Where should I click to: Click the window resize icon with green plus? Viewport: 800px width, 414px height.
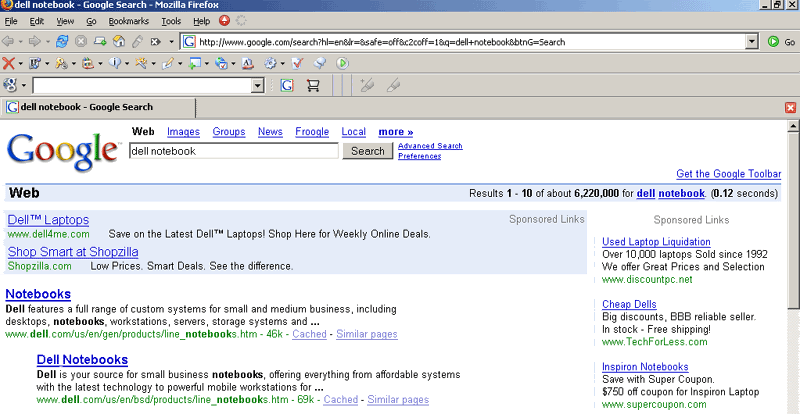[x=194, y=63]
